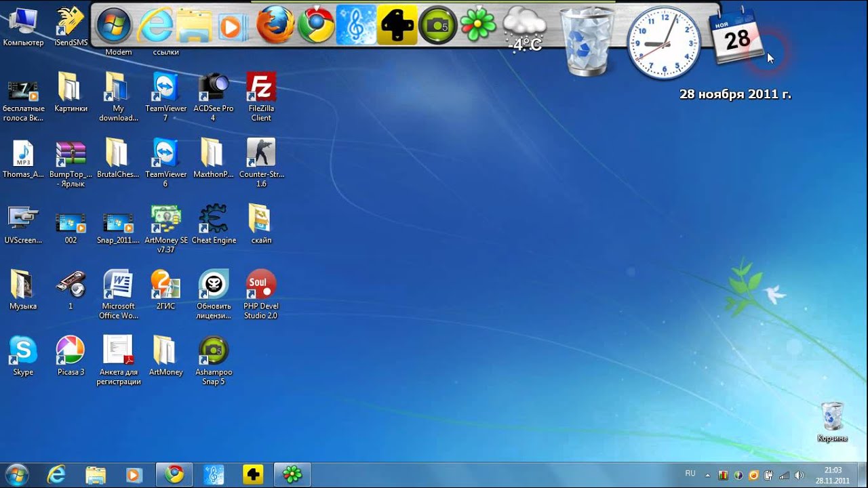Launch Ashampoo Snap 5 desktop shortcut
The width and height of the screenshot is (868, 488).
tap(213, 361)
